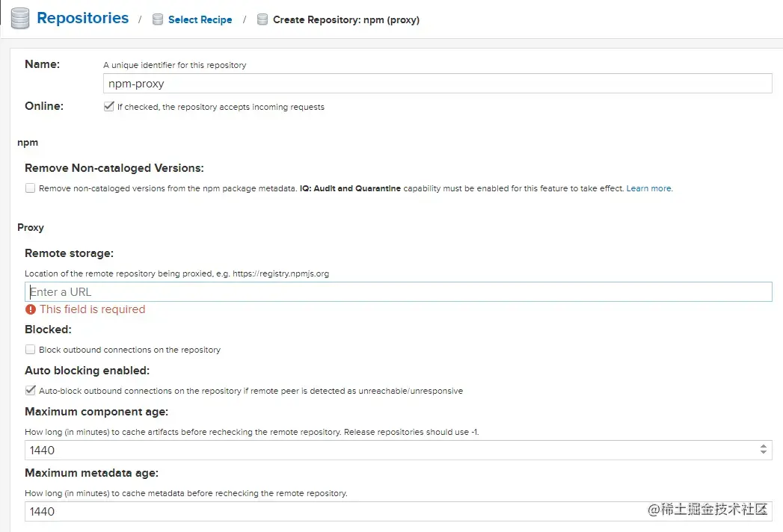Image resolution: width=783 pixels, height=532 pixels.
Task: Click the Maximum component age value field
Action: [x=389, y=451]
